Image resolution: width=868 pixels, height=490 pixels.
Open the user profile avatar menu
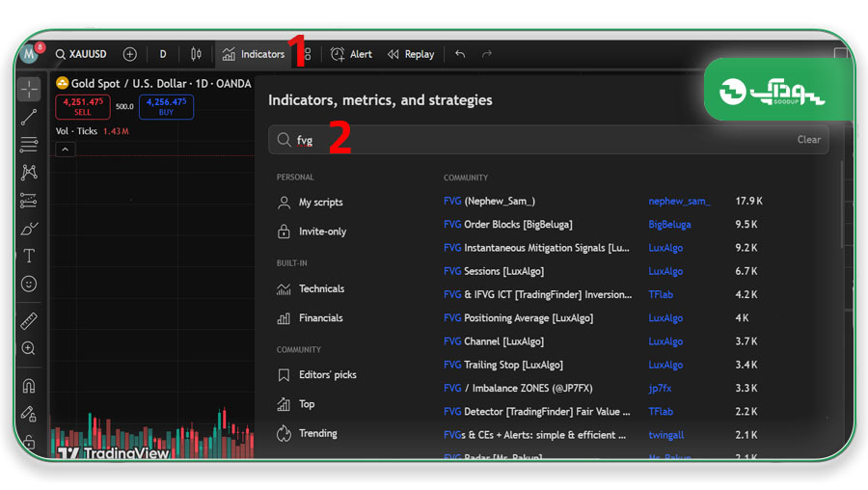(29, 54)
